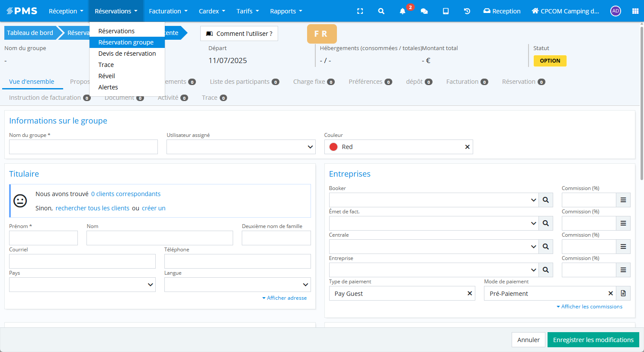Click the Mode de paiement document icon
This screenshot has height=352, width=644.
tap(623, 293)
